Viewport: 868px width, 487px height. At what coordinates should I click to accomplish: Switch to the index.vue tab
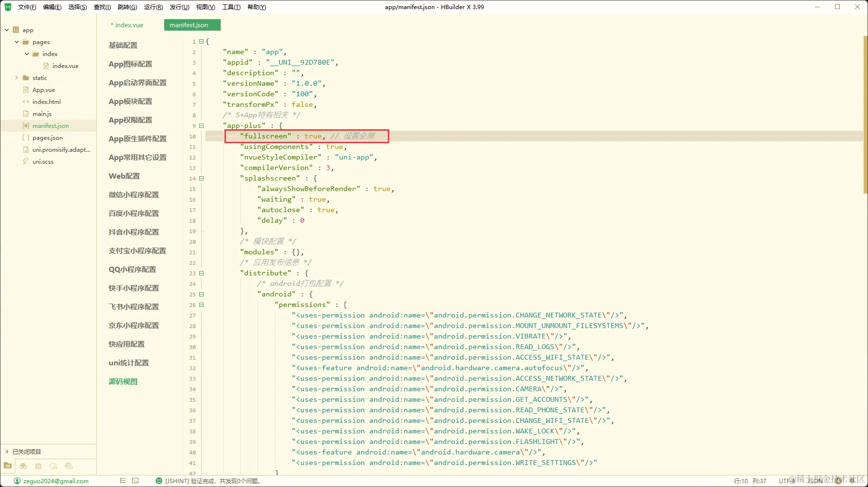tap(127, 25)
